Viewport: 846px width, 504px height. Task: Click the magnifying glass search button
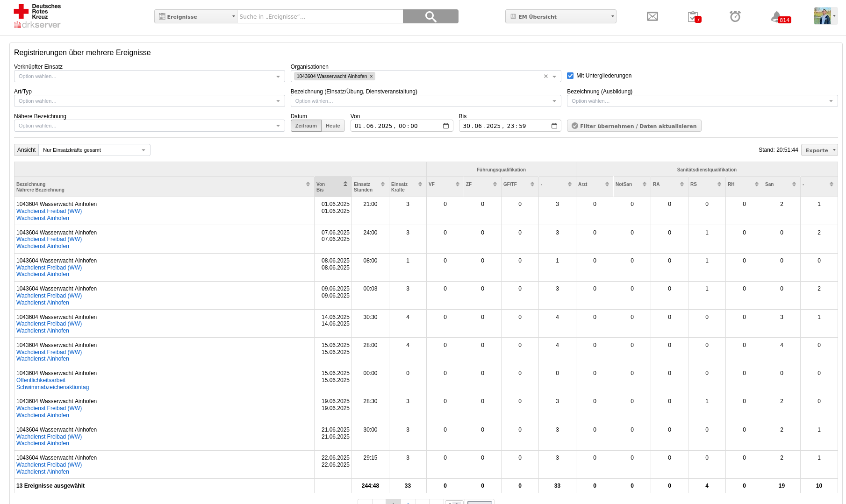pos(430,16)
